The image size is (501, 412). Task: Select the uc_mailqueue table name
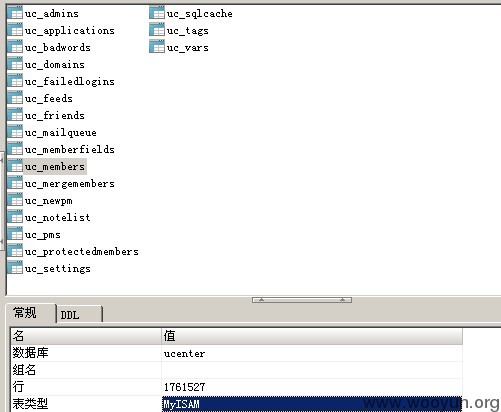pos(61,133)
